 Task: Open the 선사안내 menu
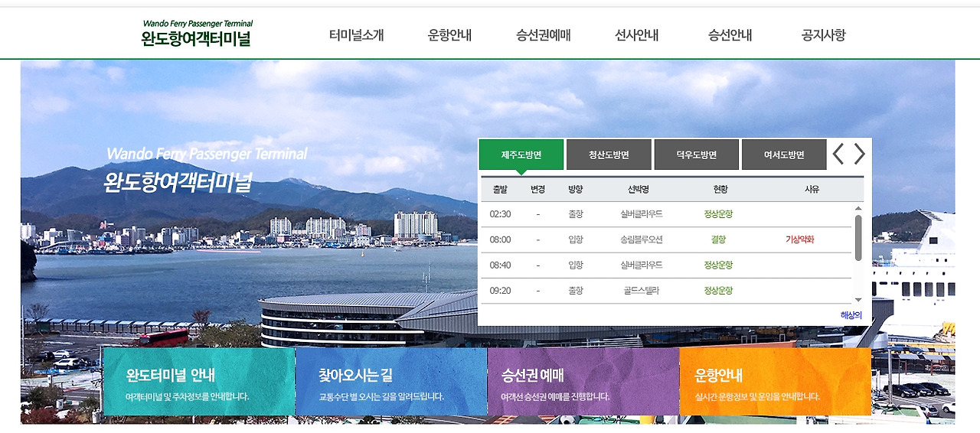tap(637, 35)
